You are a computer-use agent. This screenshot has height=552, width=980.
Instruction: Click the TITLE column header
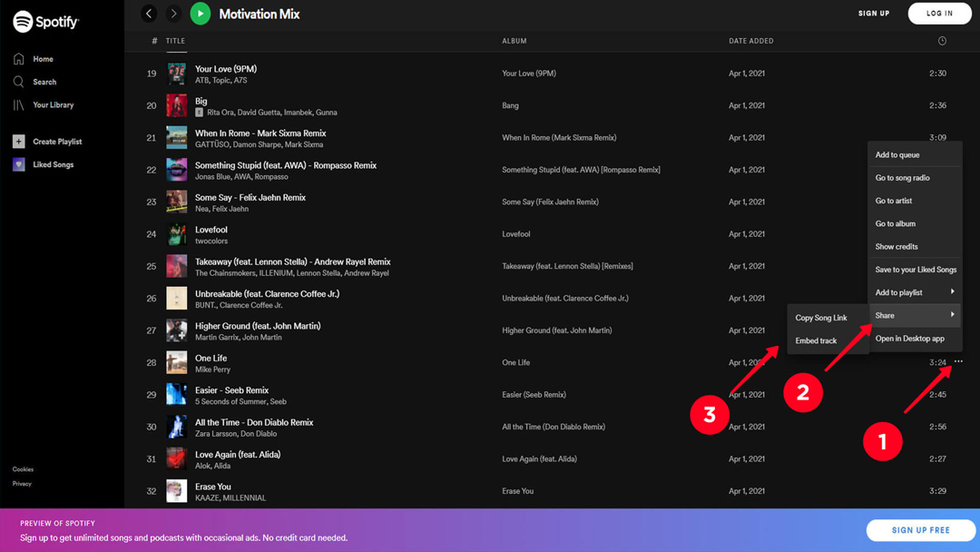pos(176,41)
